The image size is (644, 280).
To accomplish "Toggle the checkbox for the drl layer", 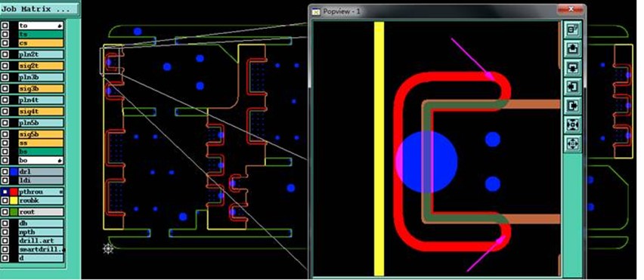I will 5,171.
